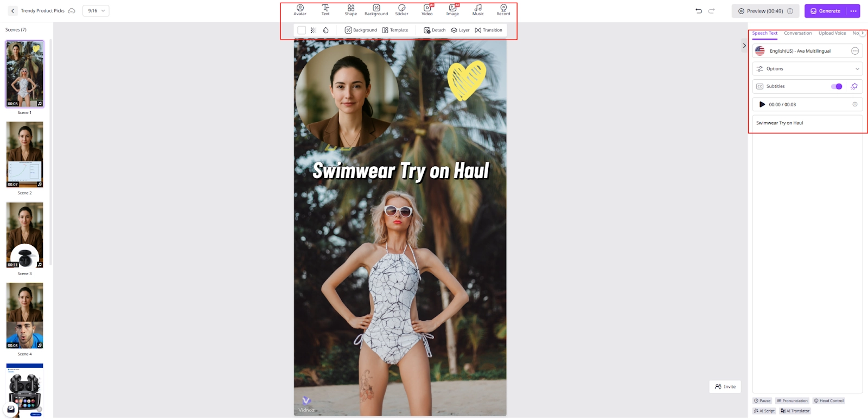Click Detach in the secondary toolbar
Viewport: 868px width, 420px height.
435,30
